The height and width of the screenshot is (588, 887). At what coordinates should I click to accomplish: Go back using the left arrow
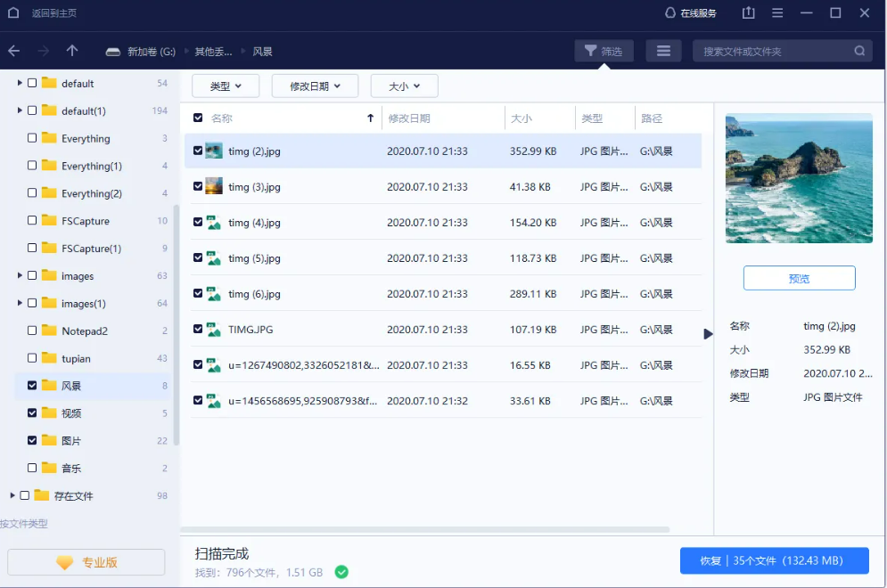(14, 51)
